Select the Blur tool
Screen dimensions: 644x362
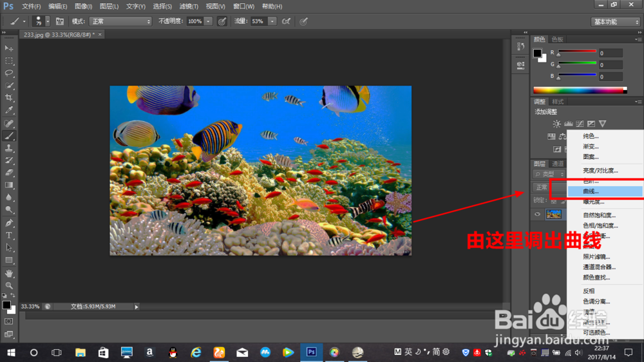coord(8,197)
